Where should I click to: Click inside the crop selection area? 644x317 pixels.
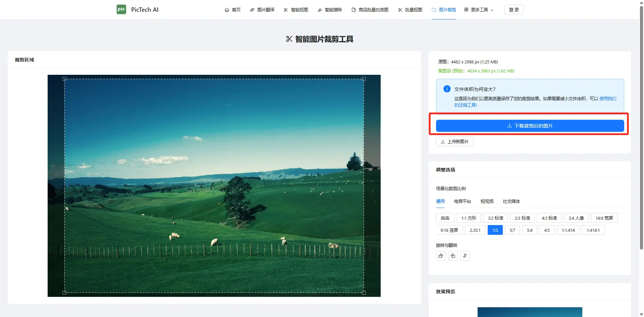pyautogui.click(x=214, y=186)
